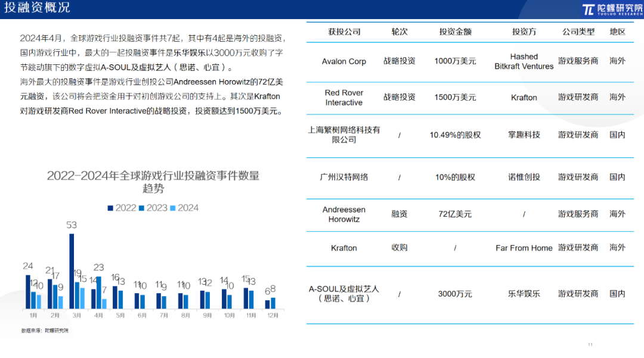The width and height of the screenshot is (644, 358).
Task: Click Hashed Bitkraft Ventures investor cell
Action: pyautogui.click(x=524, y=61)
